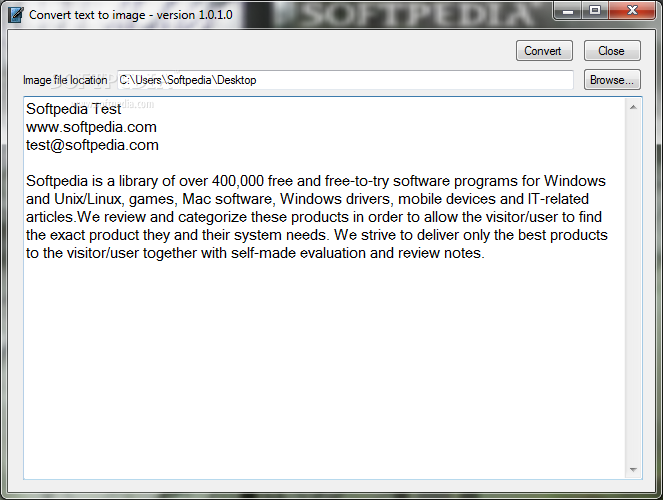The height and width of the screenshot is (500, 663).
Task: Click the Close button
Action: (x=612, y=51)
